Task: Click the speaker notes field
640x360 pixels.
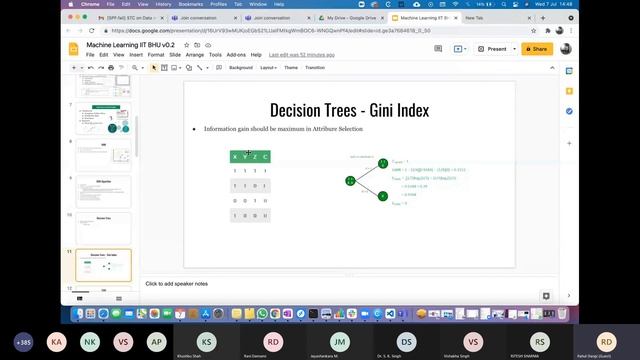Action: [349, 284]
